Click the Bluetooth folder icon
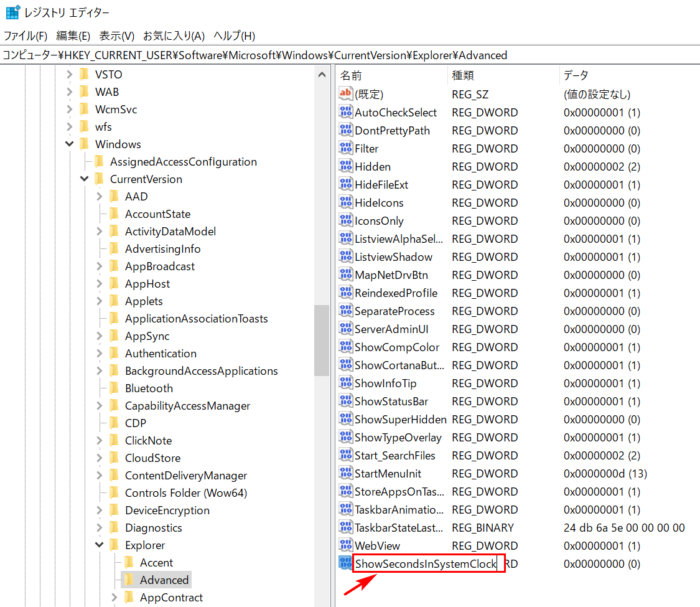This screenshot has width=700, height=607. tap(114, 388)
